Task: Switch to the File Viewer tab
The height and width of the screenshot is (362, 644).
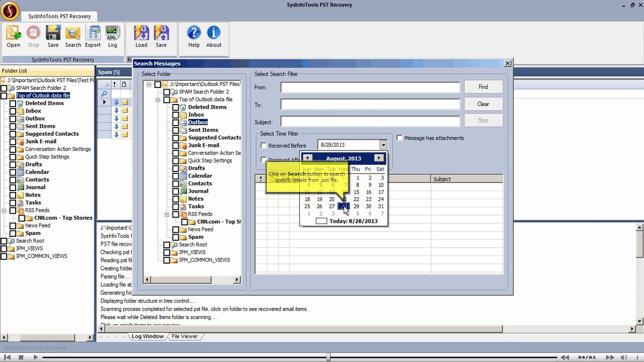Action: (x=185, y=336)
